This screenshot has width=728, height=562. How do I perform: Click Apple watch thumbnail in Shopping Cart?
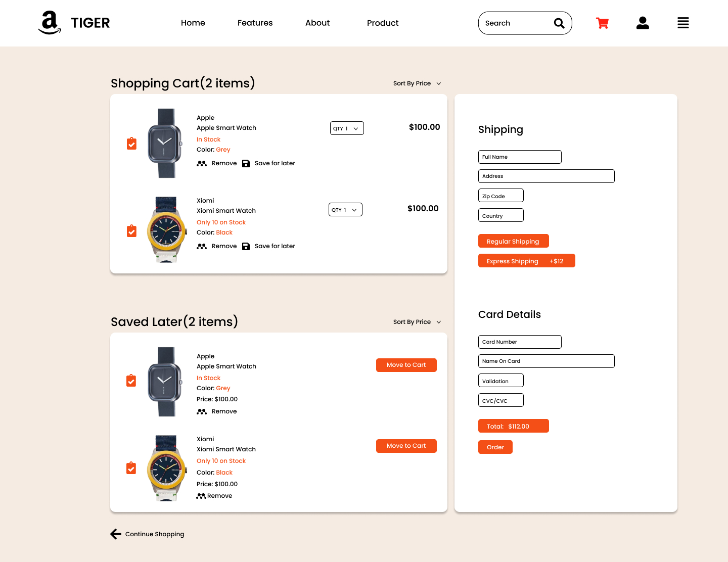click(164, 143)
